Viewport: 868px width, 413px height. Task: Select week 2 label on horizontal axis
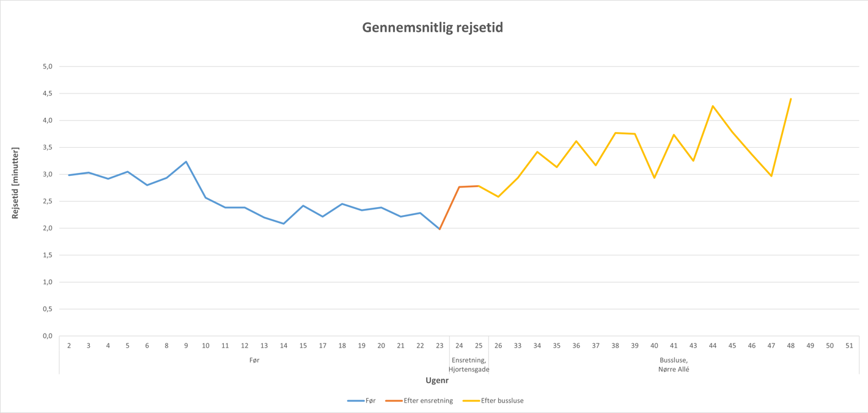click(69, 346)
